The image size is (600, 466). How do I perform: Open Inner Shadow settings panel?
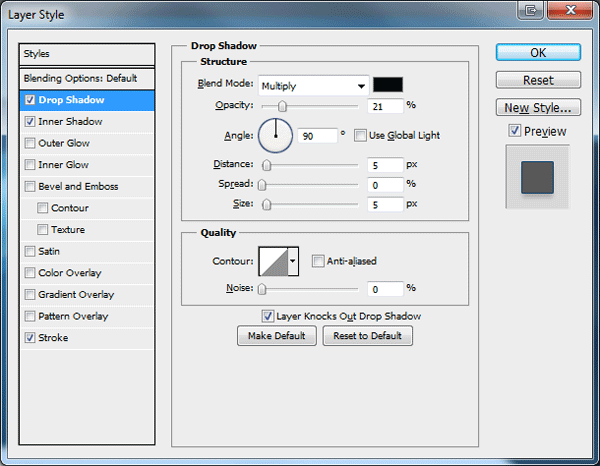[x=70, y=122]
